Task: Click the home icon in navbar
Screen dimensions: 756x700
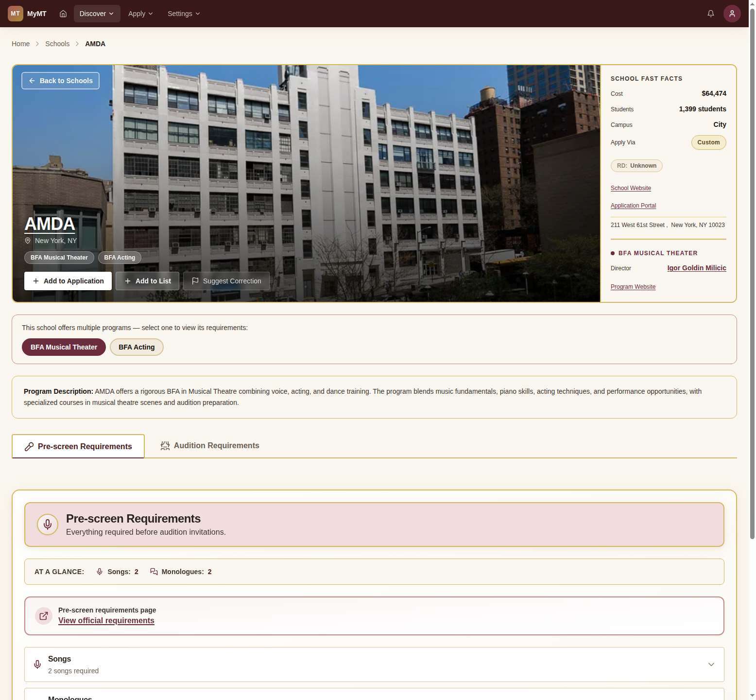Action: [x=63, y=14]
